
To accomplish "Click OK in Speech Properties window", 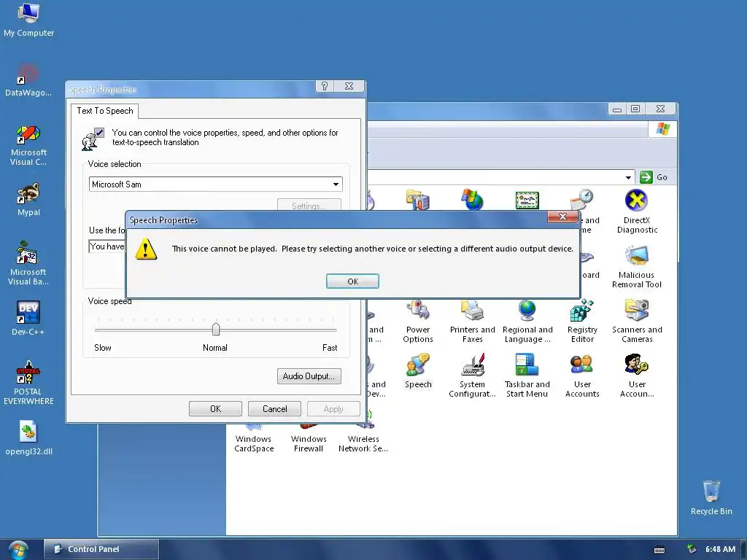I will (215, 408).
